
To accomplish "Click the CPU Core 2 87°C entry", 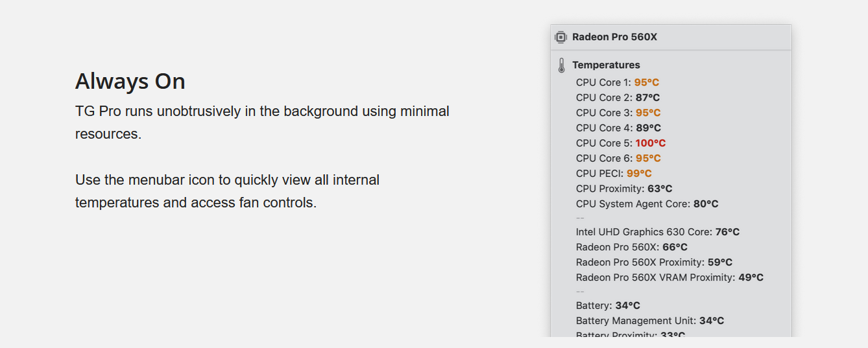I will 618,98.
